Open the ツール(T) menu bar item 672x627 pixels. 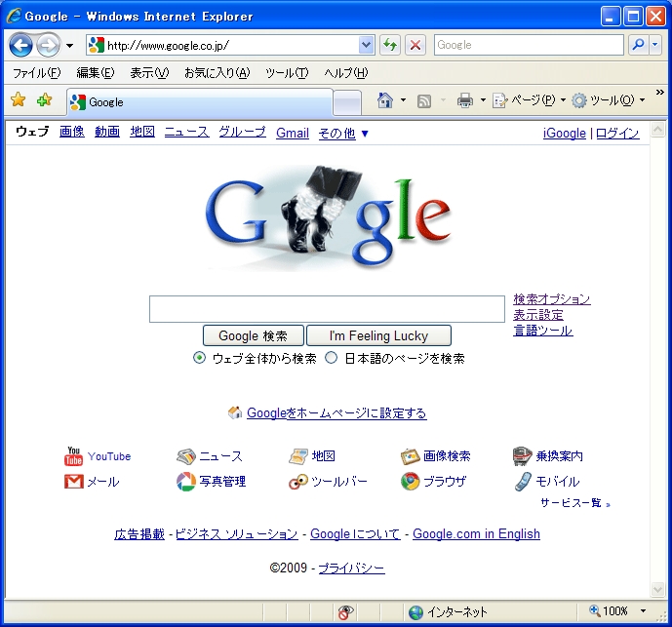pos(287,73)
